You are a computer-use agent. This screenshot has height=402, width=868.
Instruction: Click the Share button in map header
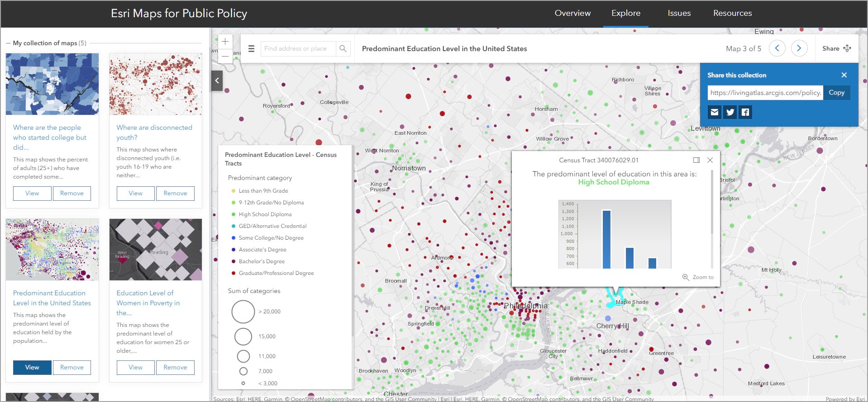[836, 48]
